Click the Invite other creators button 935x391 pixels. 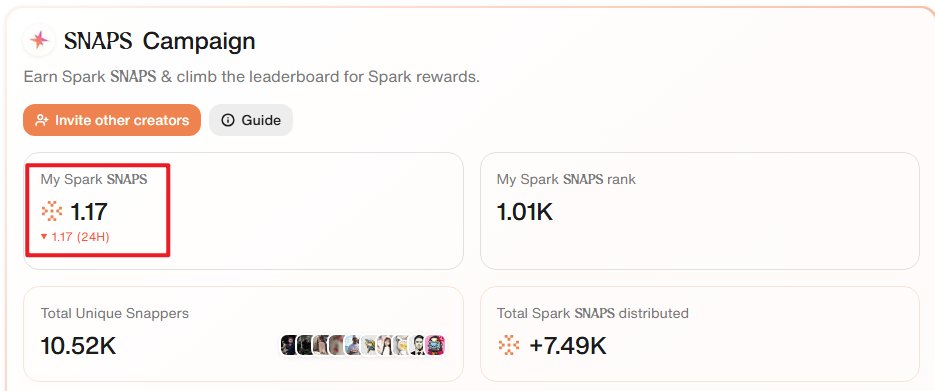point(112,120)
